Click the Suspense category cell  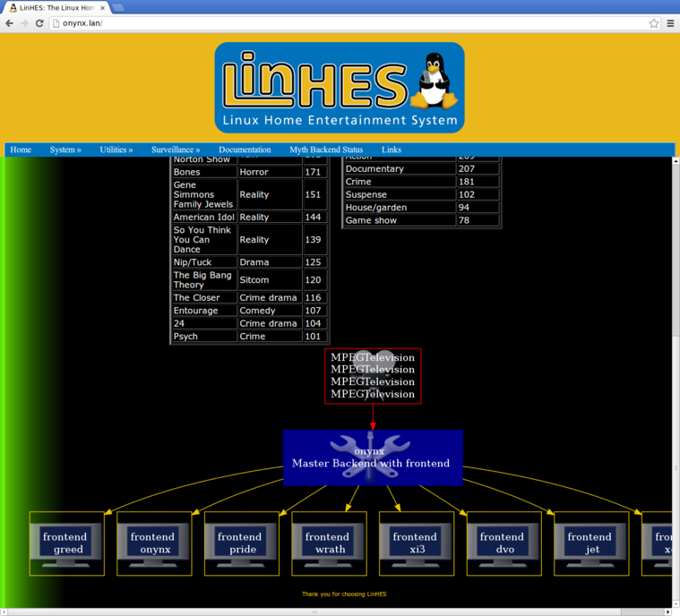click(400, 194)
